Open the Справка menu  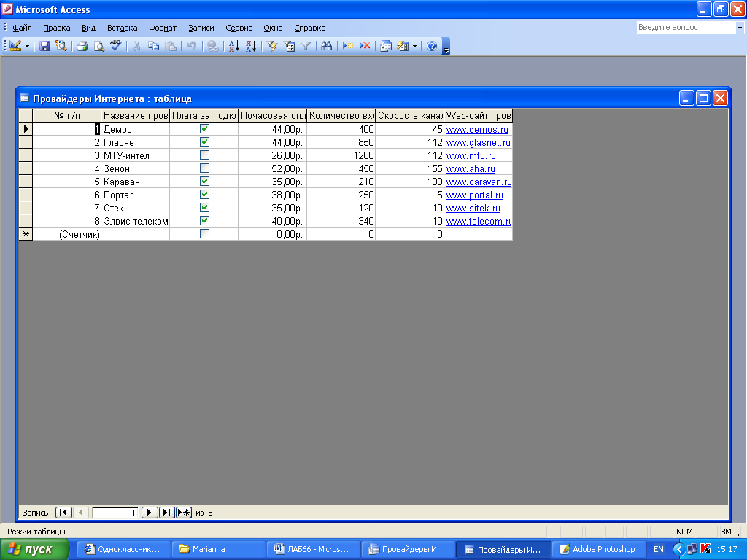click(309, 28)
